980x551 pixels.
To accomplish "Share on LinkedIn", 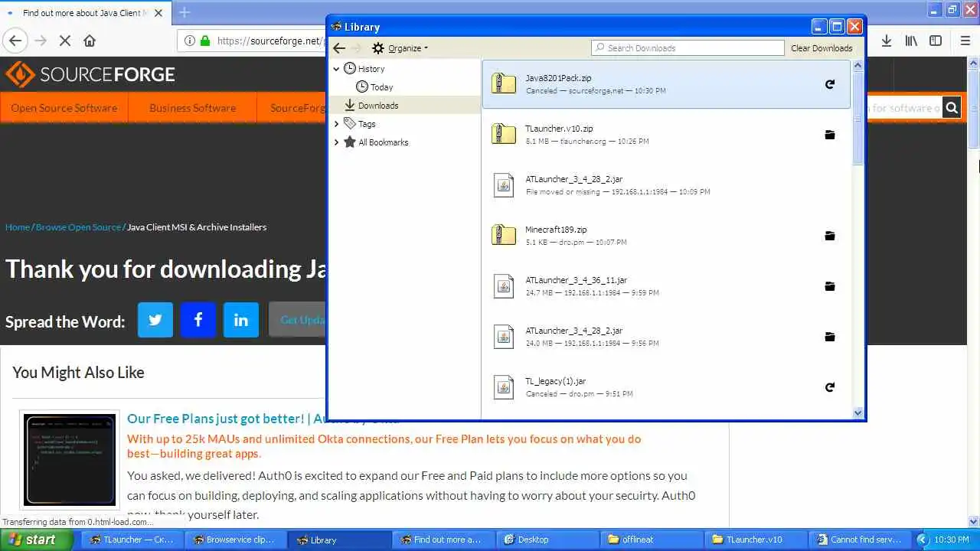I will 241,320.
